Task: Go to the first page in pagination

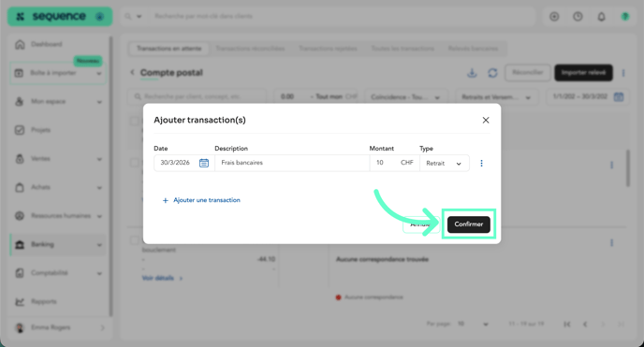Action: pos(567,325)
